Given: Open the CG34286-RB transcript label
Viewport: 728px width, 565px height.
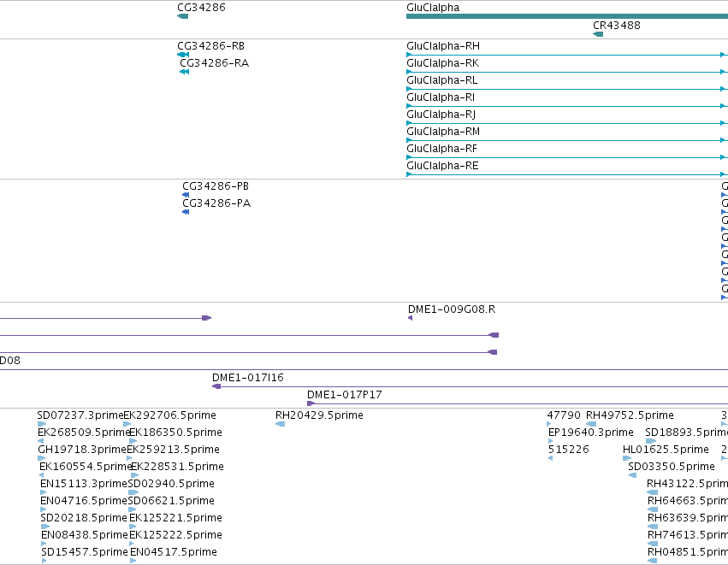Looking at the screenshot, I should point(210,46).
